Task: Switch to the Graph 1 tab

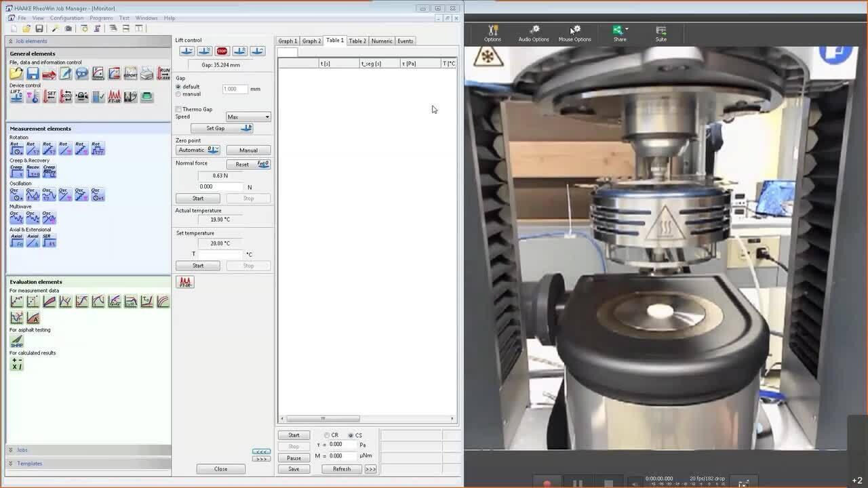Action: coord(288,41)
